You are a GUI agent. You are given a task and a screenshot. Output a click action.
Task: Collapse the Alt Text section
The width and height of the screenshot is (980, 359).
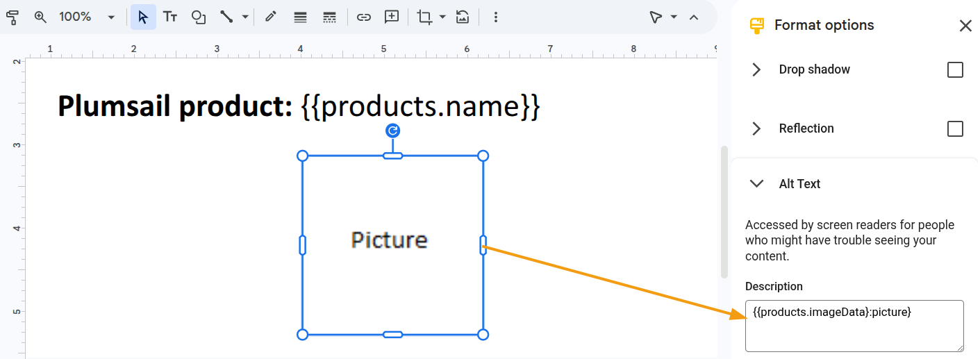(757, 184)
